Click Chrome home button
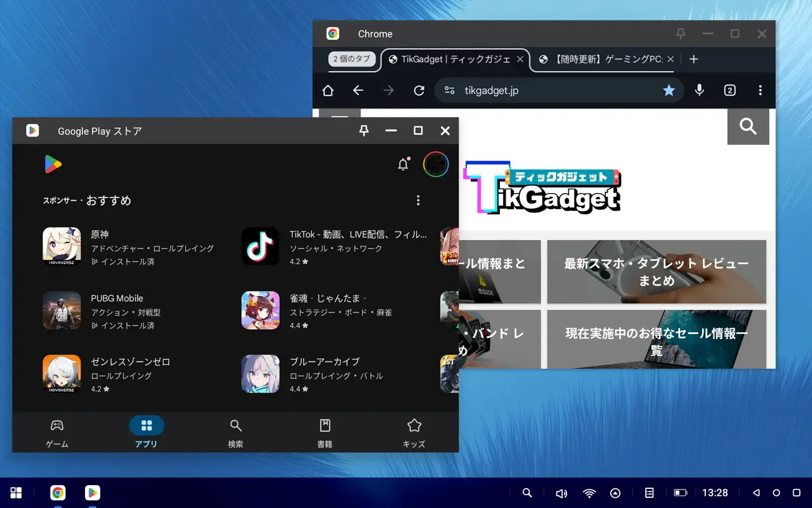Viewport: 812px width, 508px height. [328, 91]
